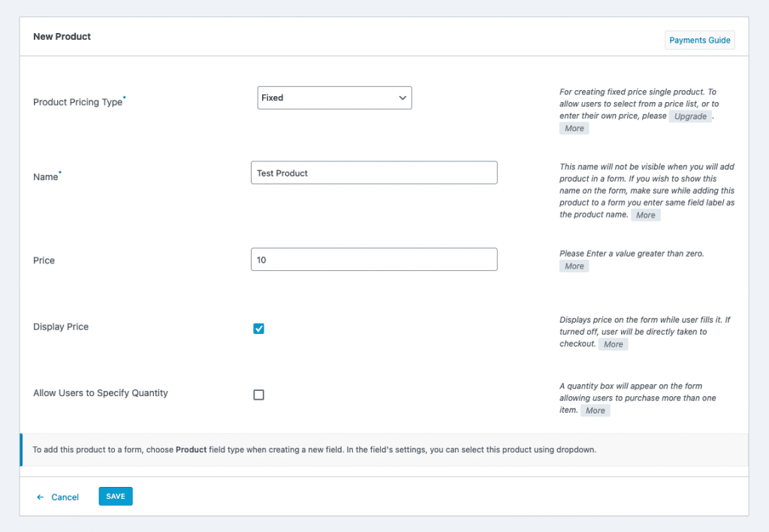This screenshot has height=532, width=769.
Task: Click More beneath the quantity help text
Action: coord(595,410)
